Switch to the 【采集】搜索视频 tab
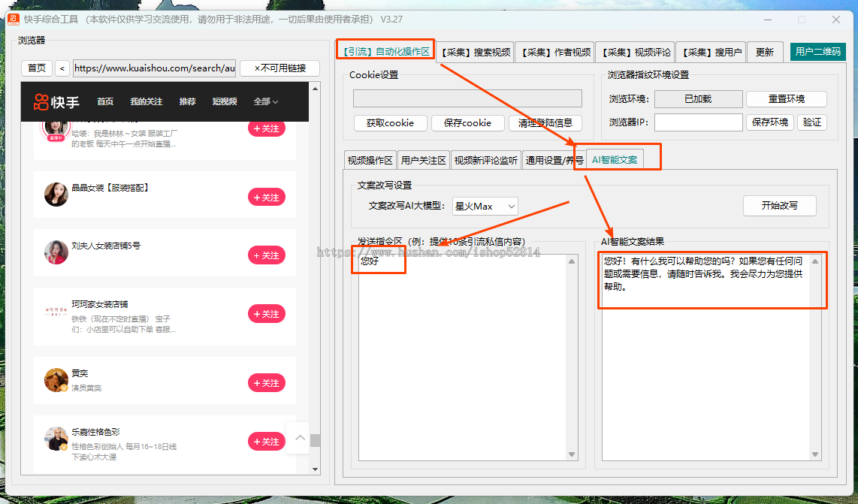This screenshot has width=858, height=504. point(476,53)
